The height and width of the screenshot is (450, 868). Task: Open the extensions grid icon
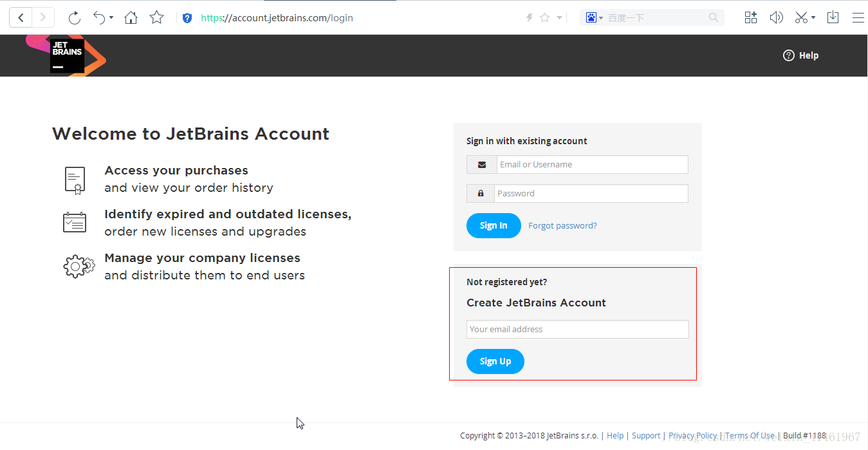pyautogui.click(x=750, y=17)
